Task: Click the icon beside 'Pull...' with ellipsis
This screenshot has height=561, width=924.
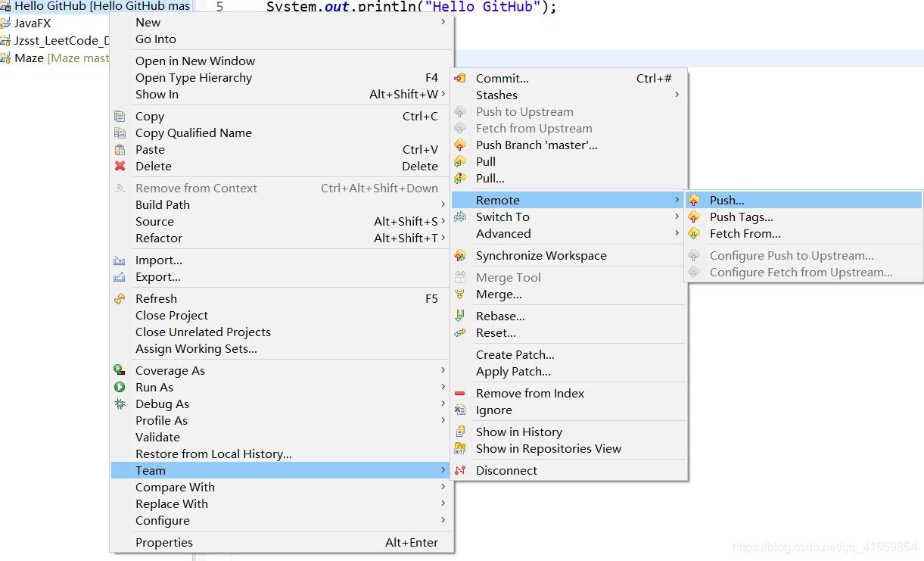Action: pos(459,178)
